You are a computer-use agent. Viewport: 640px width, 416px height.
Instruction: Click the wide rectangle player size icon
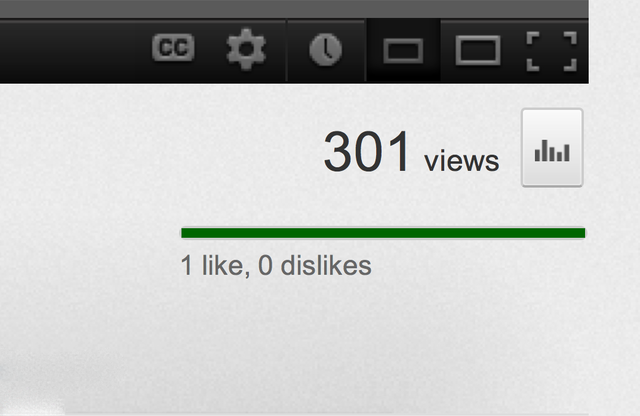pyautogui.click(x=478, y=51)
